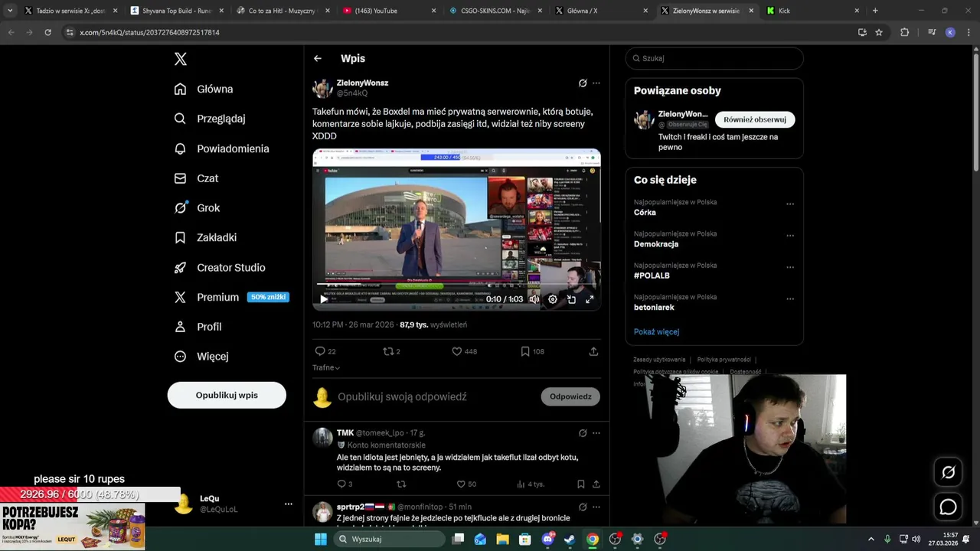
Task: Click the Szukaj search field
Action: click(x=714, y=58)
